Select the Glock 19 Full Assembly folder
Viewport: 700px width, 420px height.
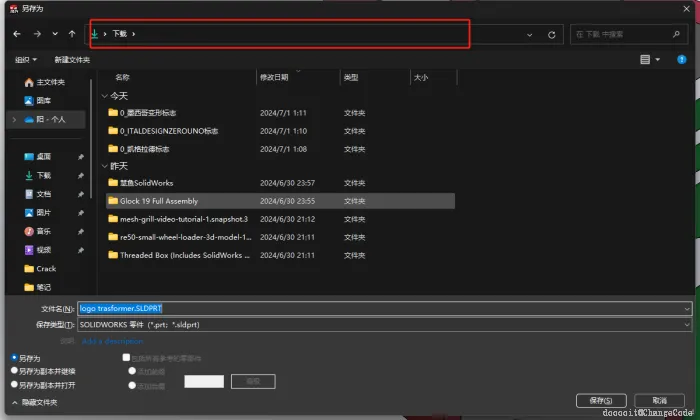pos(280,201)
